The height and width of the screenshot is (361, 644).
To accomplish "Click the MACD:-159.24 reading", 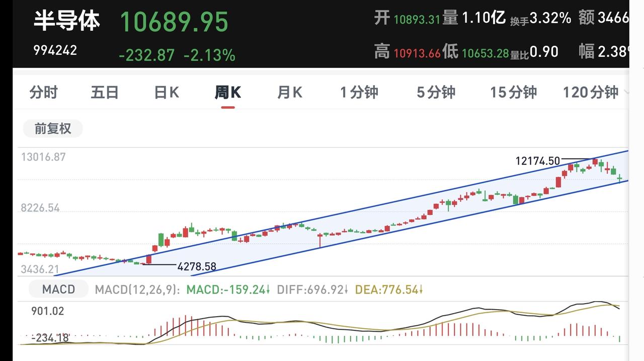I will click(x=228, y=290).
